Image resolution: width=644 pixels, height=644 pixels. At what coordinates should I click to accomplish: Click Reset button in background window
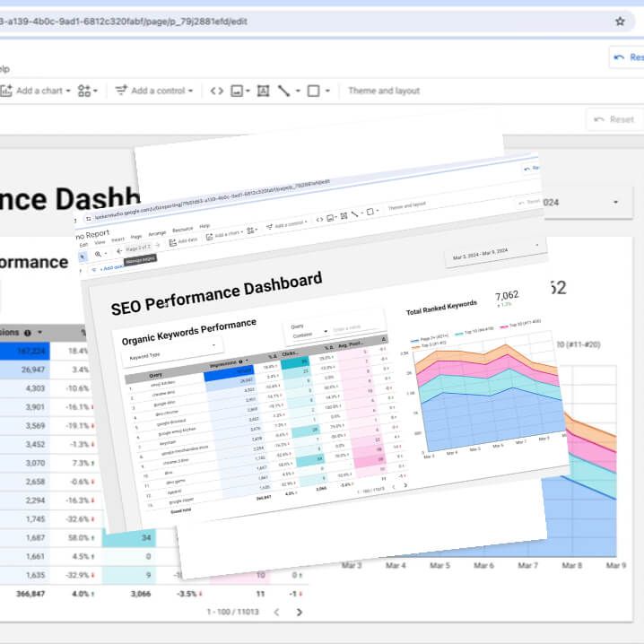click(614, 119)
